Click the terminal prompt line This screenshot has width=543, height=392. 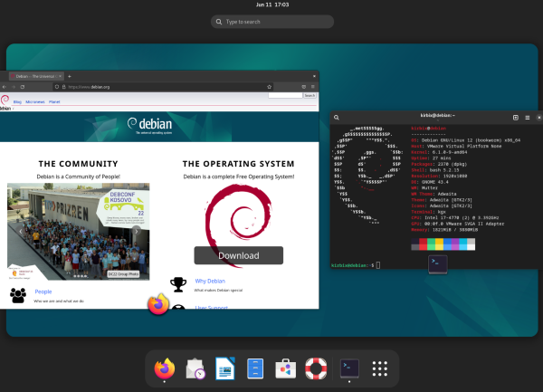coord(356,265)
